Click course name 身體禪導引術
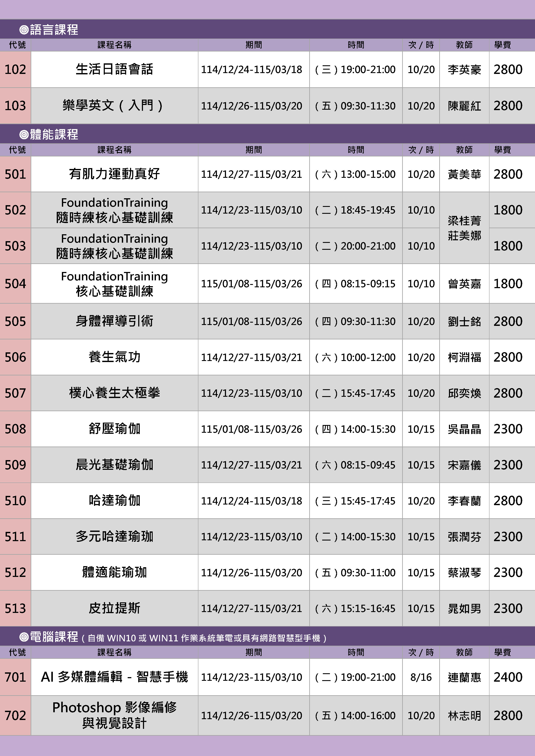Viewport: 535px width, 756px height. 114,321
